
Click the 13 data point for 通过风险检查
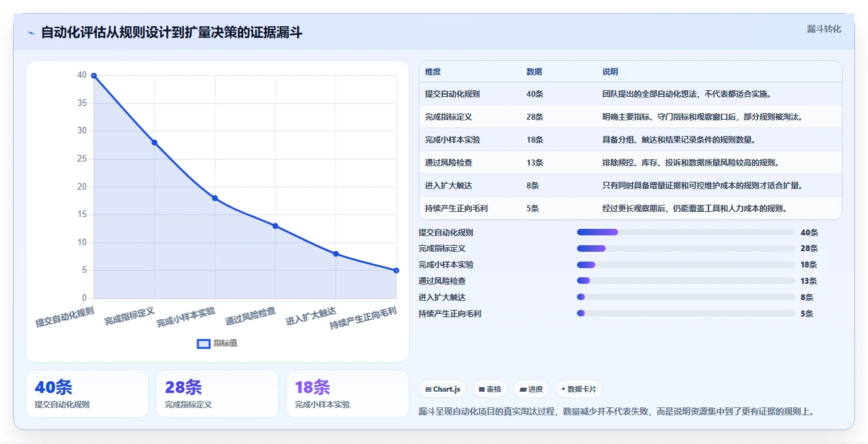(x=275, y=226)
